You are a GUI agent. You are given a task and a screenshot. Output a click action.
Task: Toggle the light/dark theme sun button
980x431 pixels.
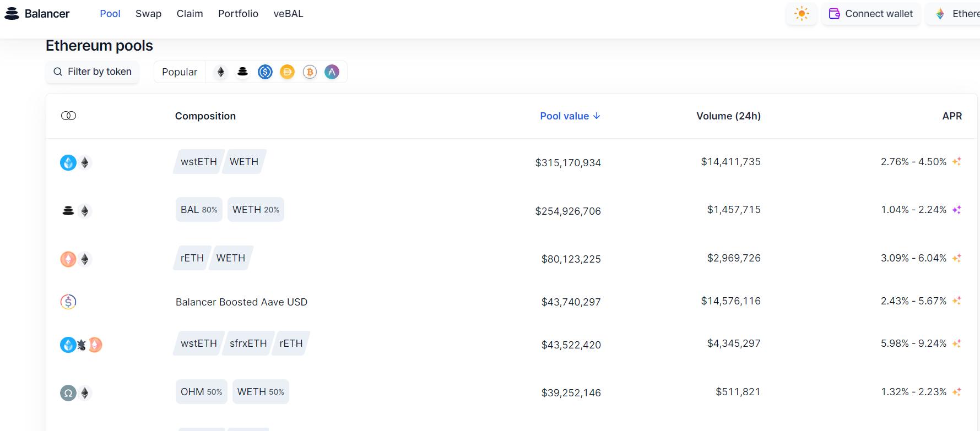802,14
